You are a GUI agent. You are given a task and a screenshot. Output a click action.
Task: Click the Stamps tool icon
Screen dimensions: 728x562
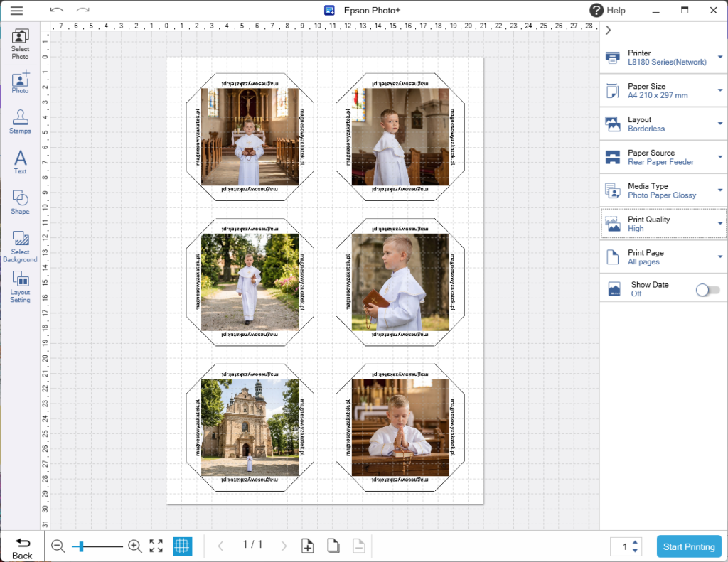pos(20,121)
